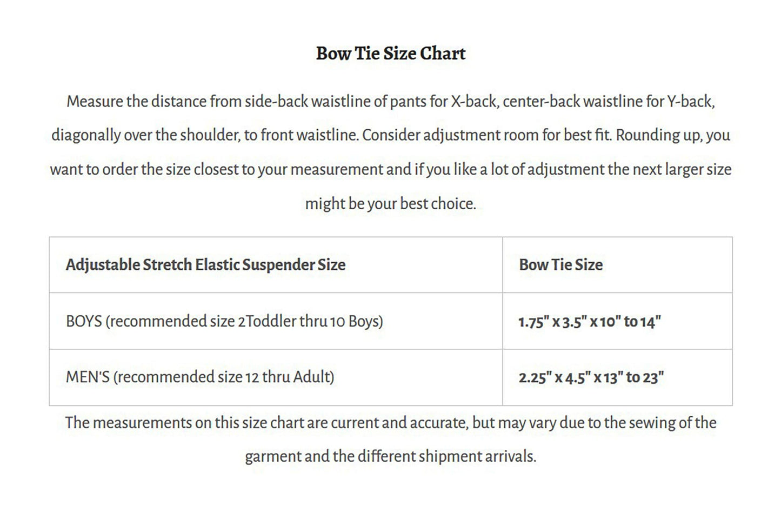Screen dimensions: 781x532
Task: Click the "measurements on this size chart" disclaimer line
Action: click(x=390, y=423)
